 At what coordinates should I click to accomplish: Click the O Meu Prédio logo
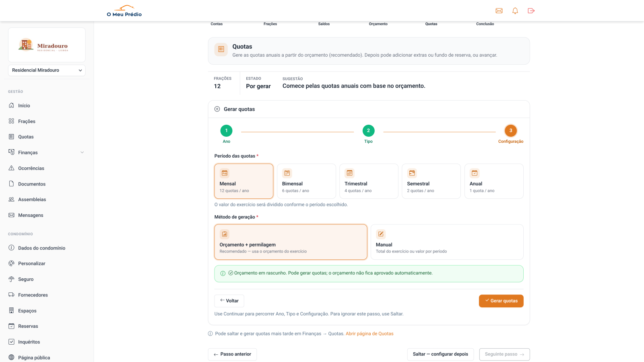(124, 11)
